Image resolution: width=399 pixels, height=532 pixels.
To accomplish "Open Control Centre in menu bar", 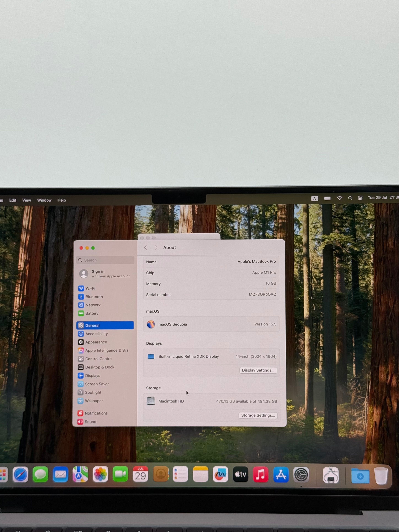I will point(360,198).
